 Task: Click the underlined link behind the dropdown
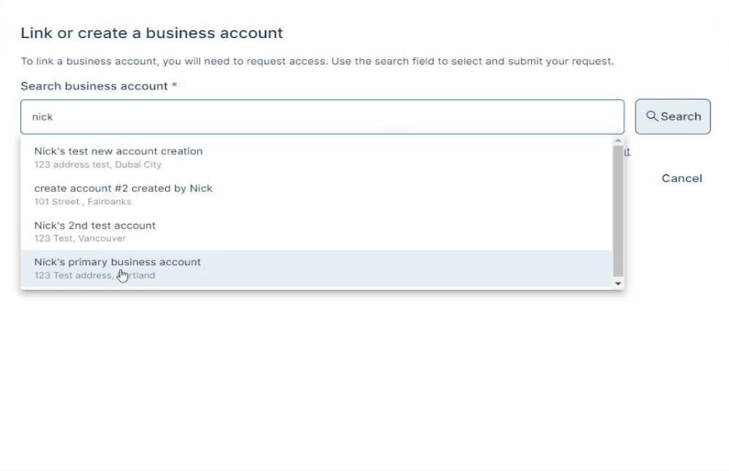(x=627, y=152)
